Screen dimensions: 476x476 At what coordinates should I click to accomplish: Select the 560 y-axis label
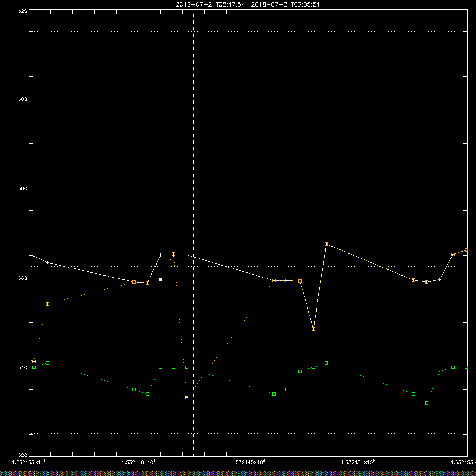[x=23, y=278]
